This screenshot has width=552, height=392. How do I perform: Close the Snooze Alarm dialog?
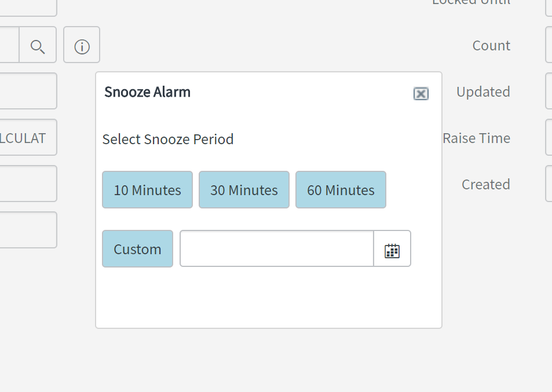click(x=421, y=94)
